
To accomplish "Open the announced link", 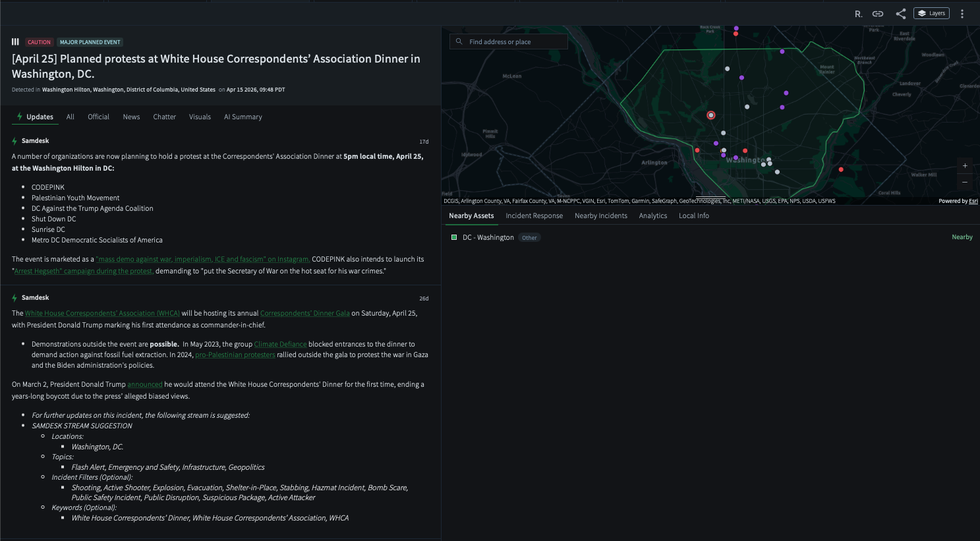I will [145, 384].
